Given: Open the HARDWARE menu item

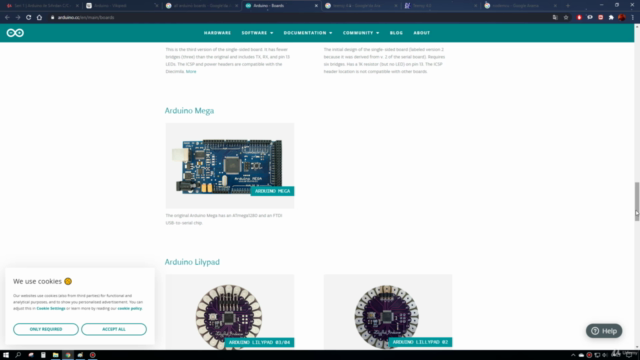Looking at the screenshot, I should 218,33.
